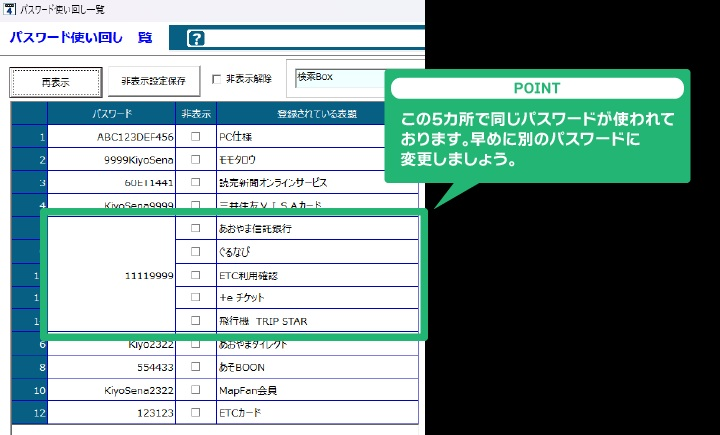Open the help question-mark icon
The height and width of the screenshot is (435, 720).
click(196, 39)
